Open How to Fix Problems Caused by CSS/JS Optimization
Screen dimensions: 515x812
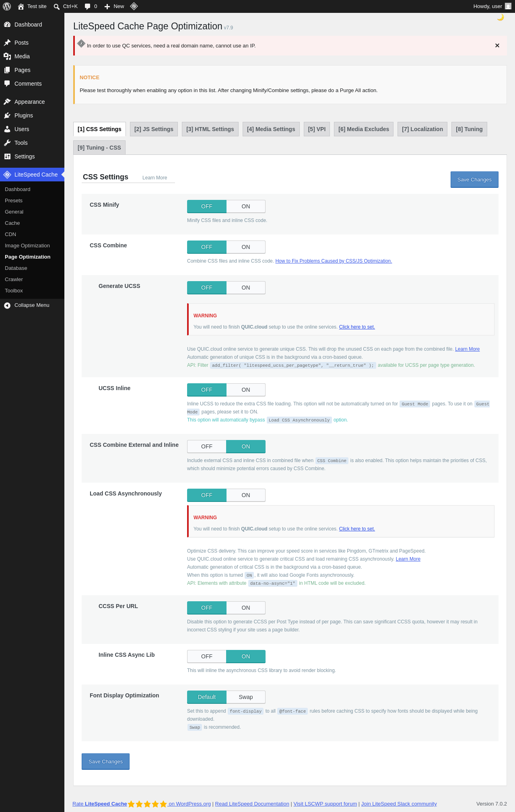coord(334,261)
